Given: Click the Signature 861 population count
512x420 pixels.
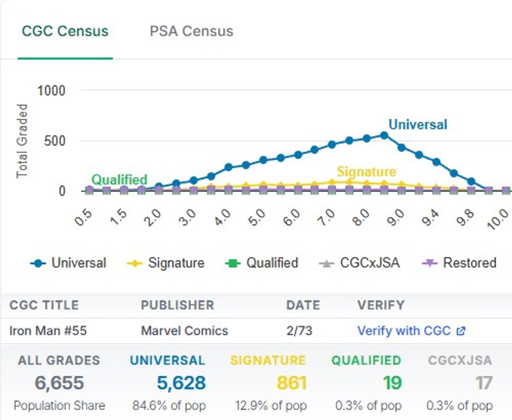Looking at the screenshot, I should click(292, 383).
